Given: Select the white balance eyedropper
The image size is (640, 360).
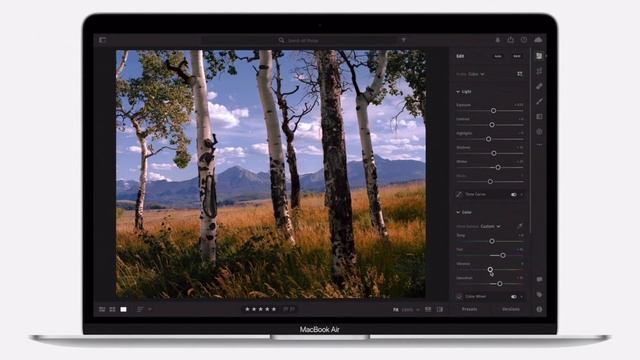Looking at the screenshot, I should click(520, 226).
